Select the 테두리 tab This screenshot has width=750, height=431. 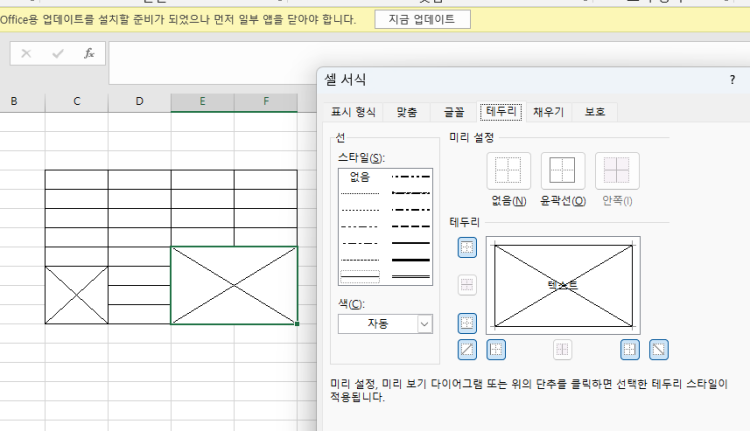pos(501,111)
